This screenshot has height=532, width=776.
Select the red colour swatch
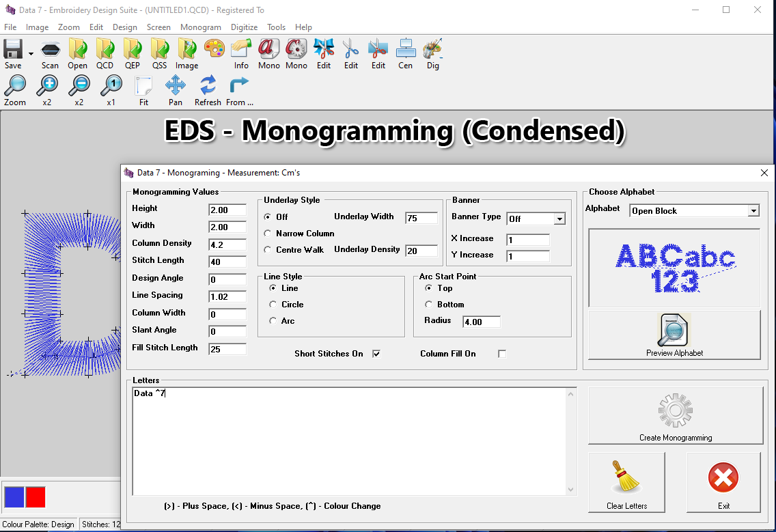click(x=36, y=497)
